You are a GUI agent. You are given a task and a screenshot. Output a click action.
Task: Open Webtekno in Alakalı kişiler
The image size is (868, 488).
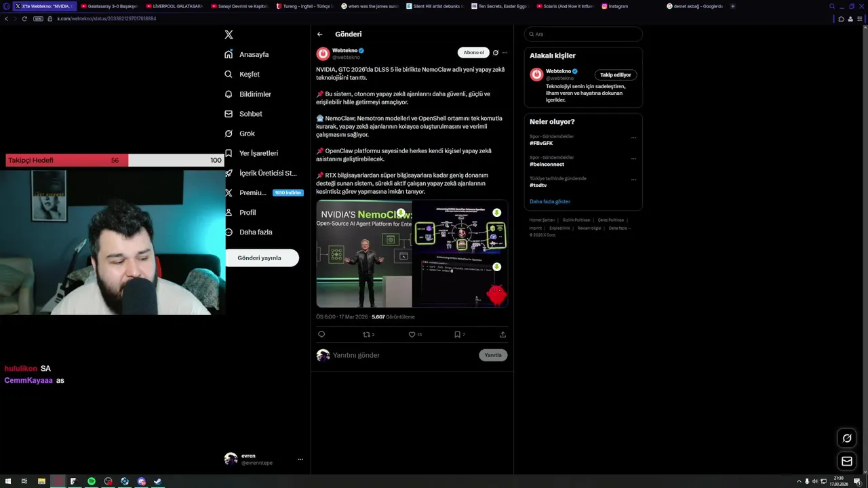coord(559,71)
